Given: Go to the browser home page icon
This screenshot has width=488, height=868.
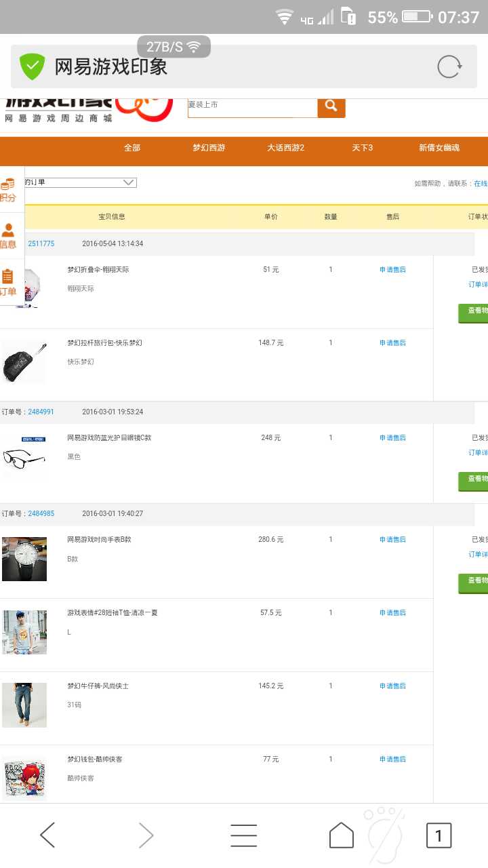Looking at the screenshot, I should 342,835.
